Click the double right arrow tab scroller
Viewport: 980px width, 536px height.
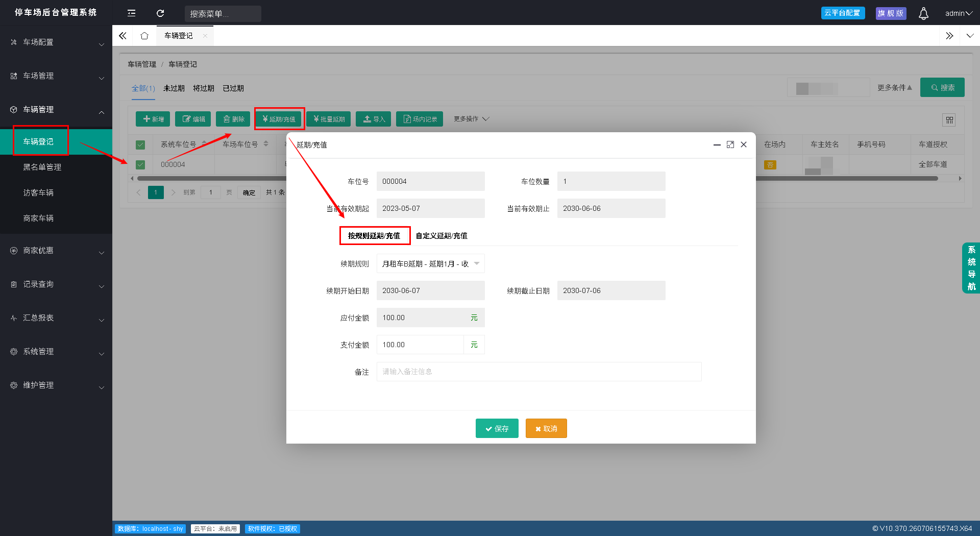click(949, 36)
